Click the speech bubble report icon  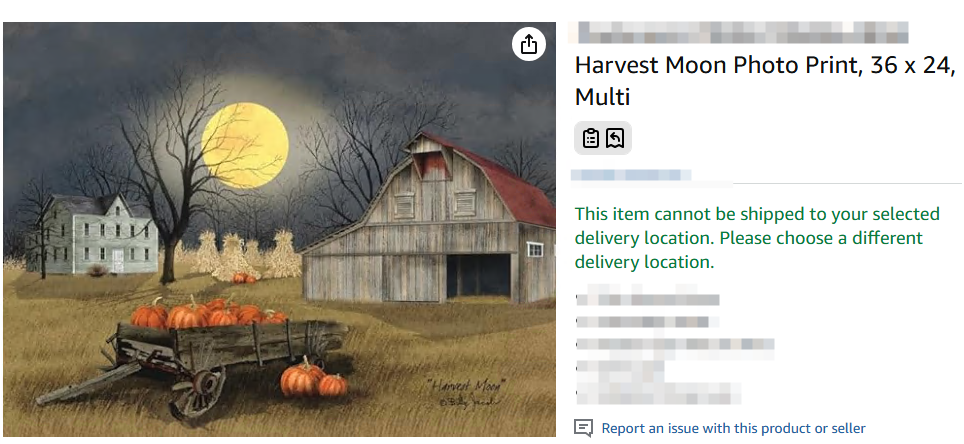[x=584, y=428]
